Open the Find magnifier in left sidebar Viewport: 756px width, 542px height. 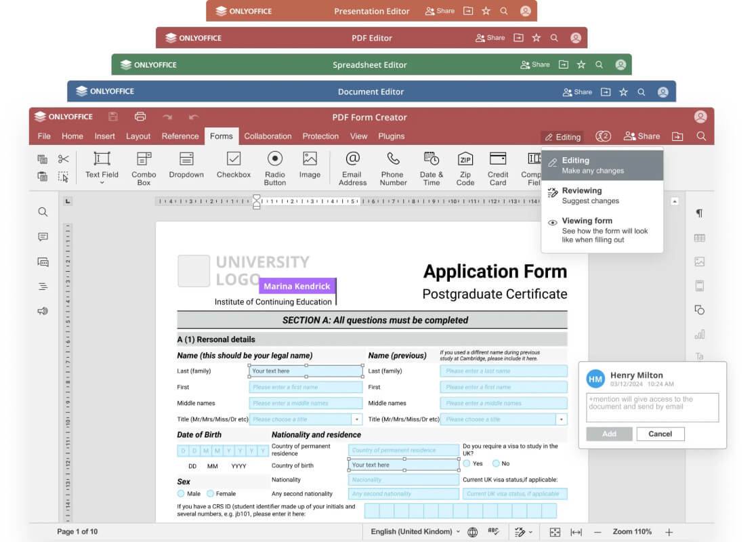coord(43,211)
